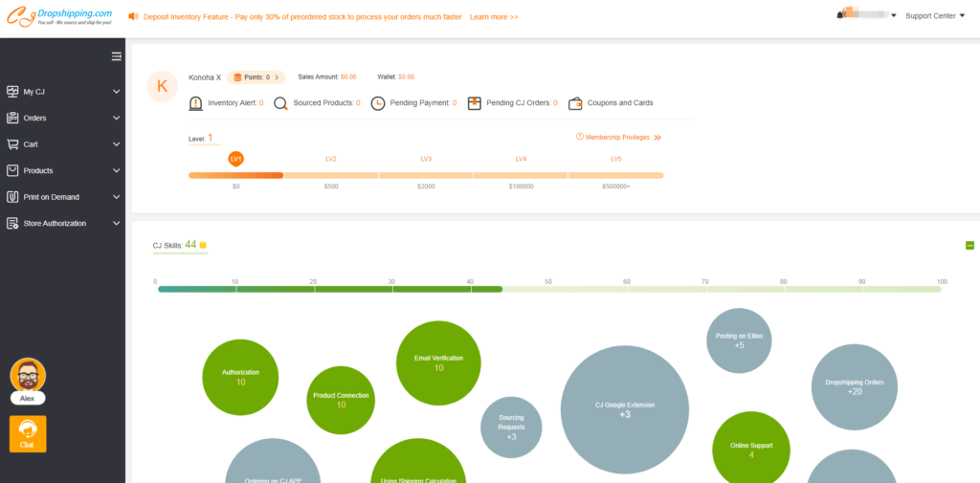Click the Membership Privileges double arrow
980x483 pixels.
pos(657,137)
